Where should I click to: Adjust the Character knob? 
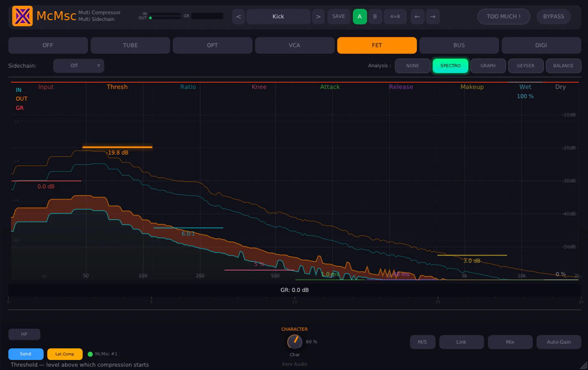click(295, 342)
